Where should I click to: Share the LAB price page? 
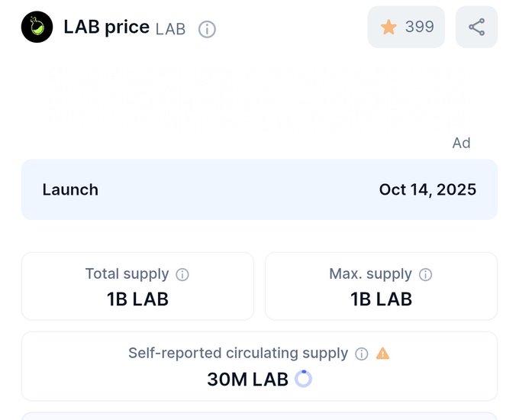click(476, 27)
